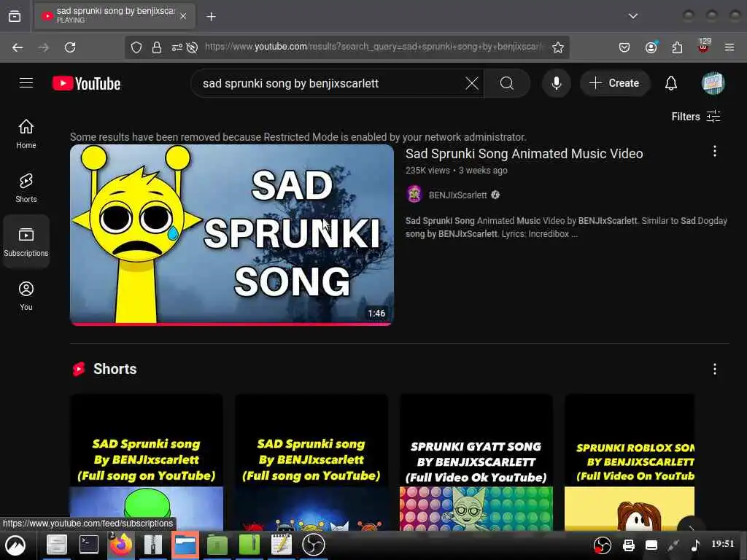This screenshot has width=747, height=560.
Task: Open the system launcher menu in the taskbar
Action: pyautogui.click(x=16, y=545)
